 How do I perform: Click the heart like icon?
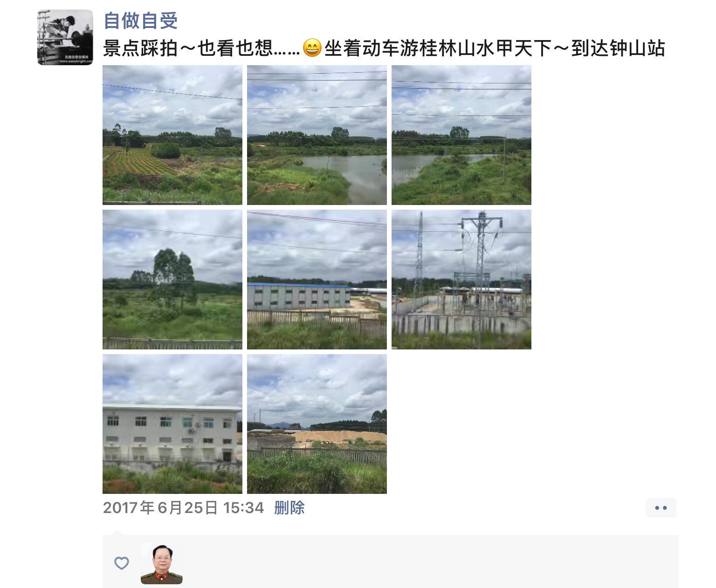pos(122,563)
